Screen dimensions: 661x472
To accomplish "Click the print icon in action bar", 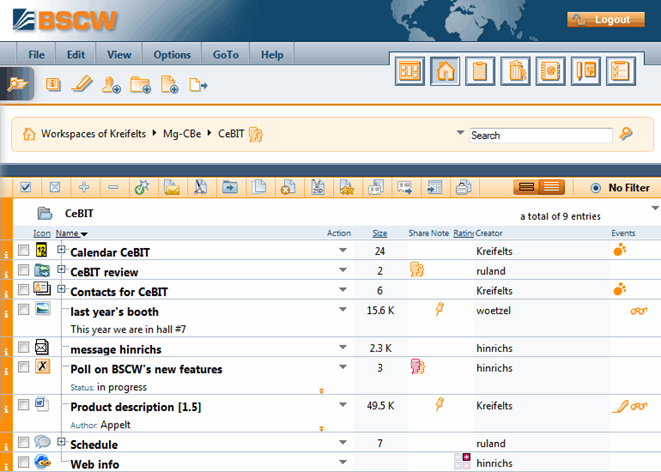I will point(463,187).
